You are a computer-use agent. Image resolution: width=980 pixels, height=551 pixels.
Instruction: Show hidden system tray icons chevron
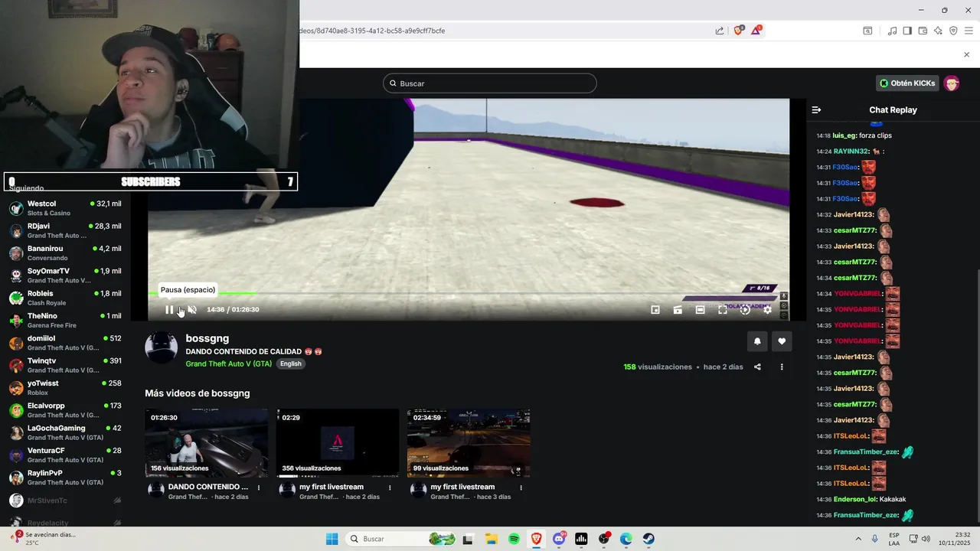pyautogui.click(x=857, y=539)
